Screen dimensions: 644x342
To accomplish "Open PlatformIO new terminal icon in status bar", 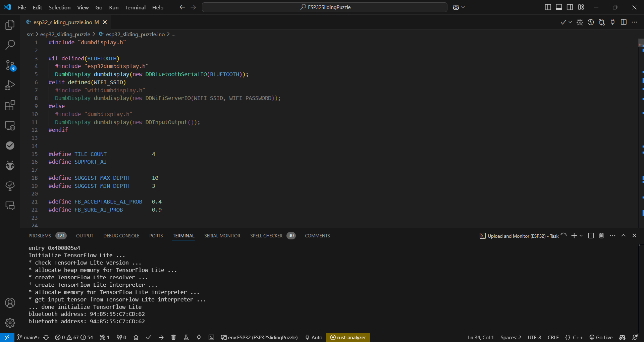I will (211, 337).
